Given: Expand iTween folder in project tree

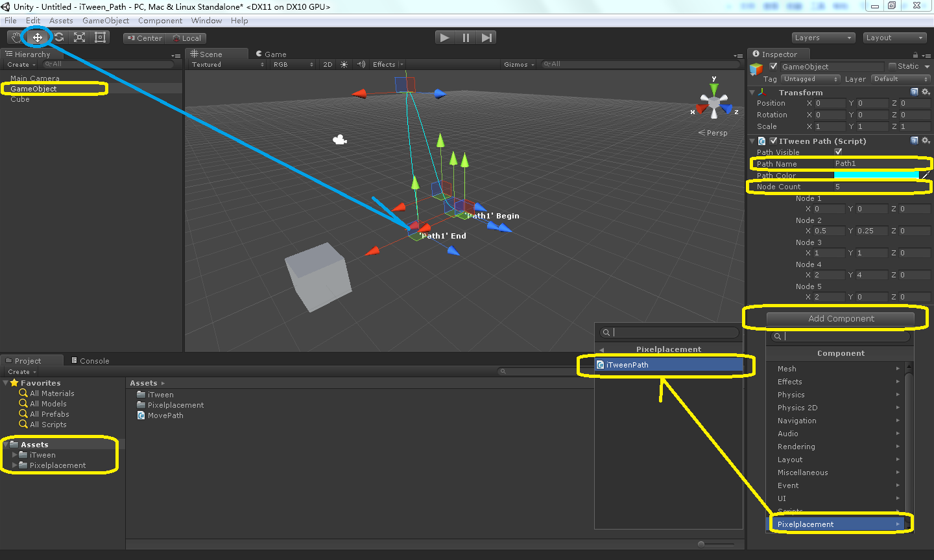Looking at the screenshot, I should [x=15, y=455].
